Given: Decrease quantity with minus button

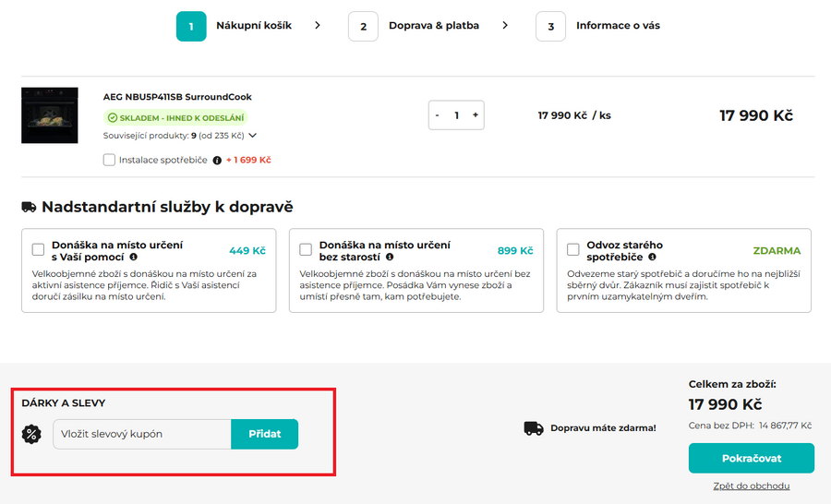Looking at the screenshot, I should (x=438, y=115).
